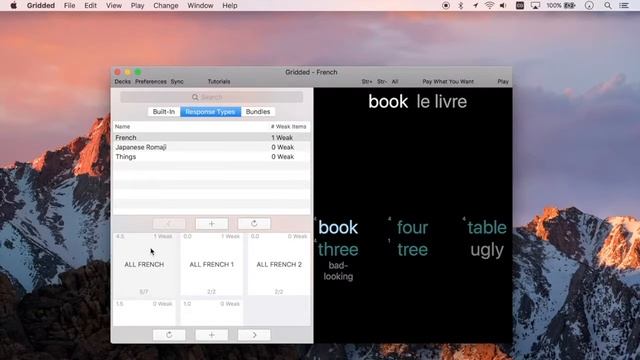
Task: Click the Wi-Fi icon in the menu bar
Action: 489,5
